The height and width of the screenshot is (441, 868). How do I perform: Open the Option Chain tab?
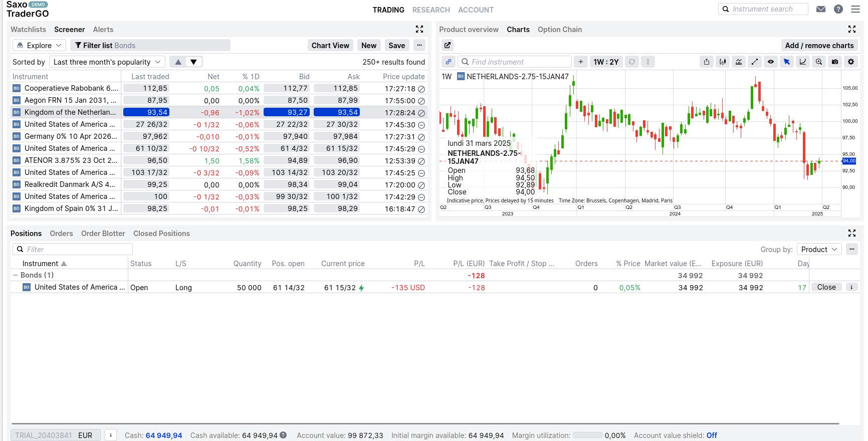pyautogui.click(x=560, y=29)
